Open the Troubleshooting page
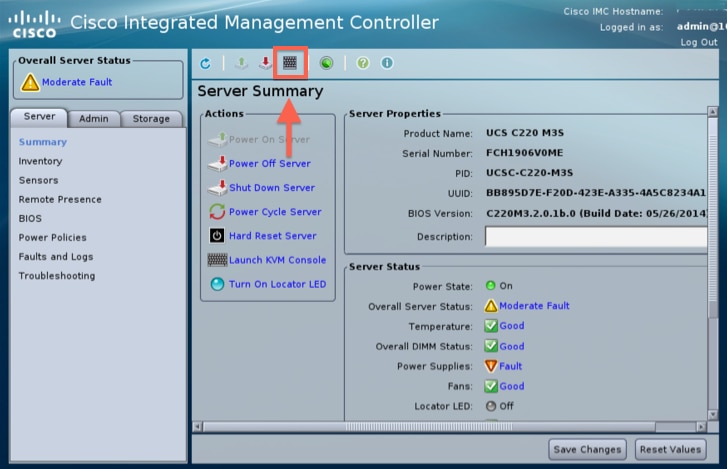The image size is (727, 469). [57, 276]
